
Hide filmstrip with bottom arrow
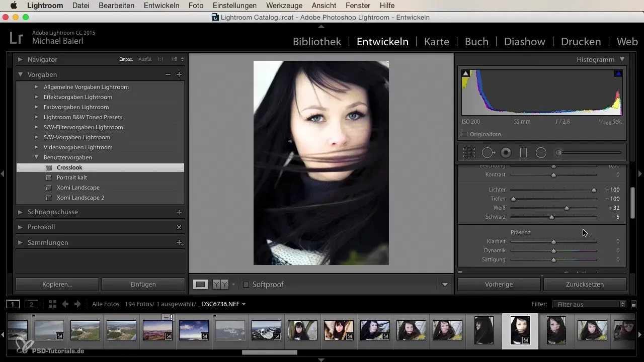[x=321, y=359]
